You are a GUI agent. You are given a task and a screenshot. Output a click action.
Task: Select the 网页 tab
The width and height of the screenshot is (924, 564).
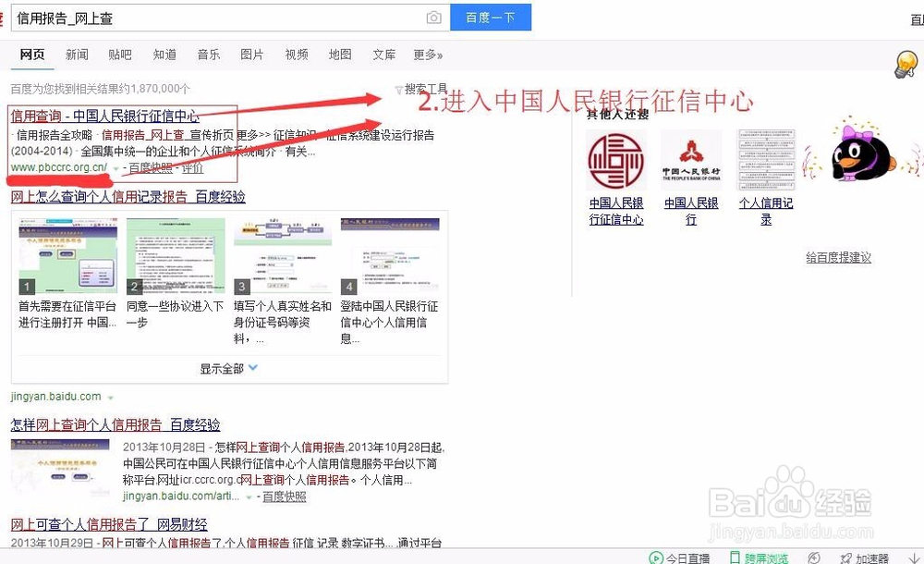click(x=31, y=55)
